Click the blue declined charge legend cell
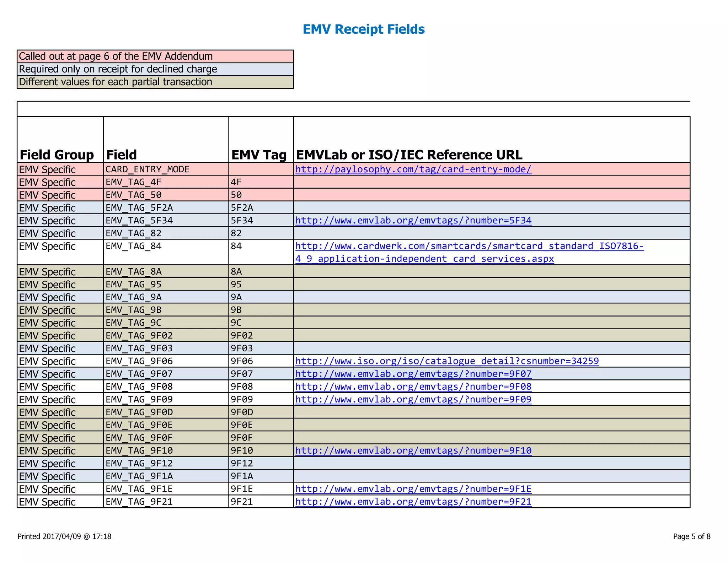The height and width of the screenshot is (562, 728). [155, 69]
